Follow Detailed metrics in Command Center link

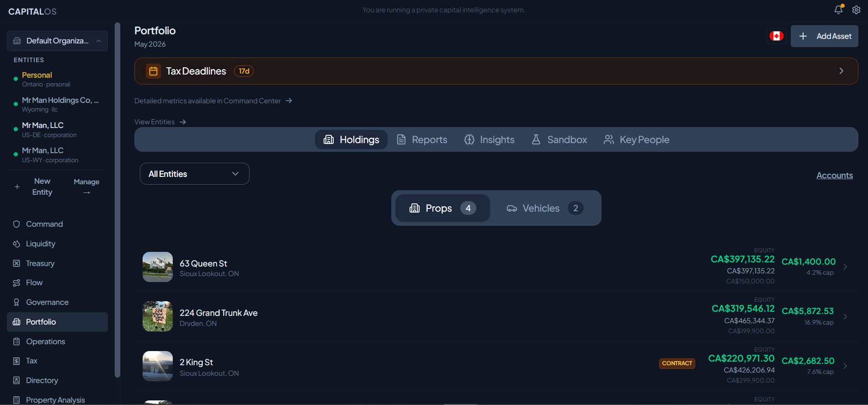[x=213, y=101]
